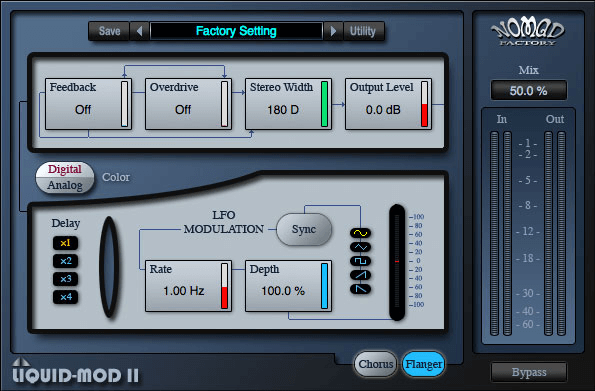The image size is (595, 391).
Task: Adjust the Stereo Width green bar
Action: pyautogui.click(x=324, y=104)
